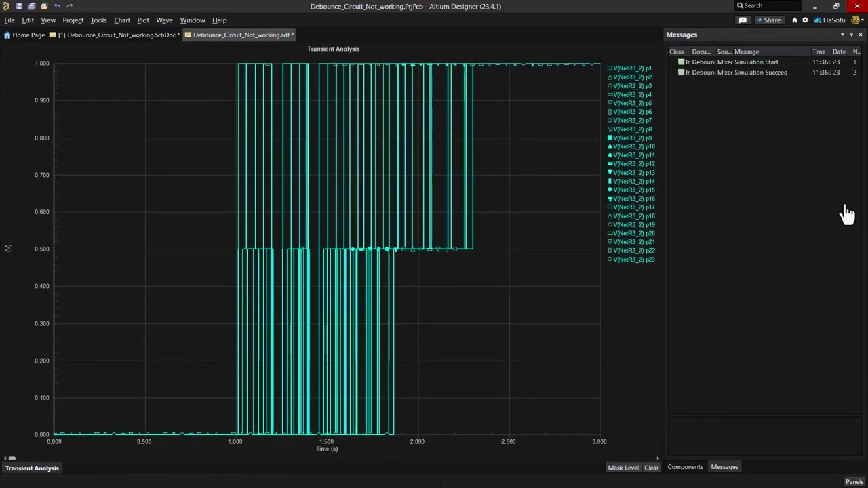This screenshot has width=868, height=488.
Task: Select the 'Simulation Succeed' message row
Action: pyautogui.click(x=765, y=73)
